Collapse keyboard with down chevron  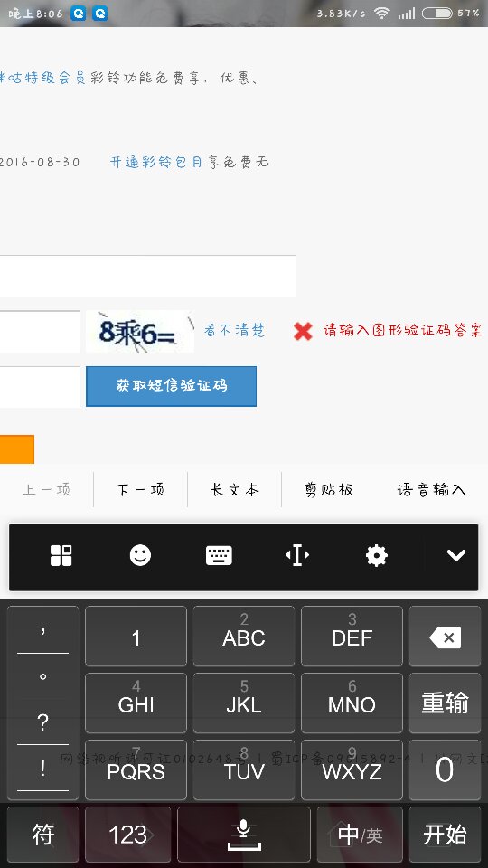(455, 555)
